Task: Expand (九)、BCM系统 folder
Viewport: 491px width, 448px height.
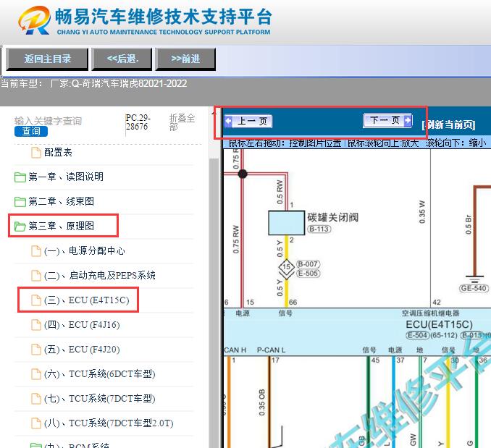Action: (x=77, y=445)
